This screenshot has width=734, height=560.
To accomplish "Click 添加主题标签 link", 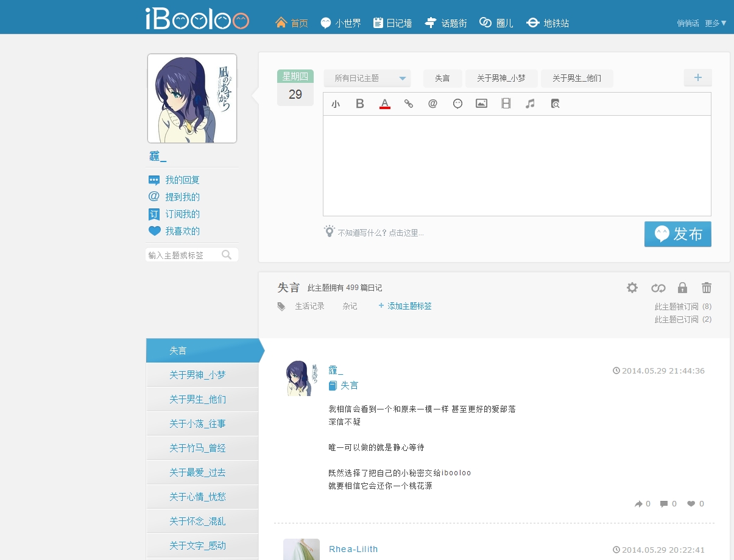I will [405, 306].
